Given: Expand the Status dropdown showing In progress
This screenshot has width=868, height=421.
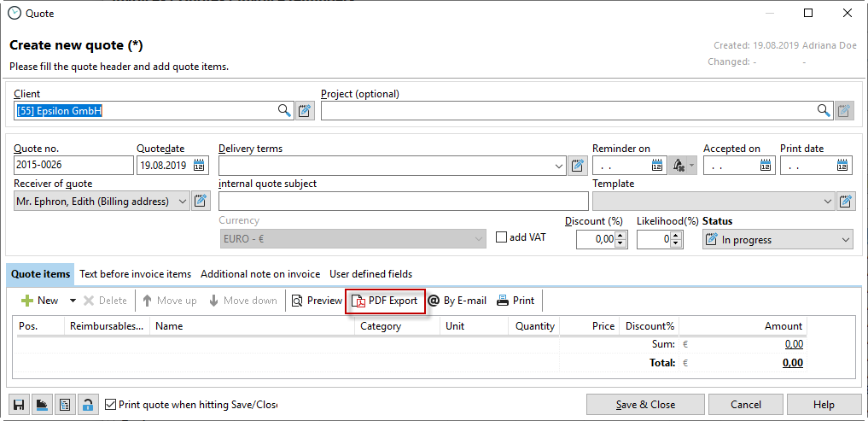Looking at the screenshot, I should click(x=845, y=240).
